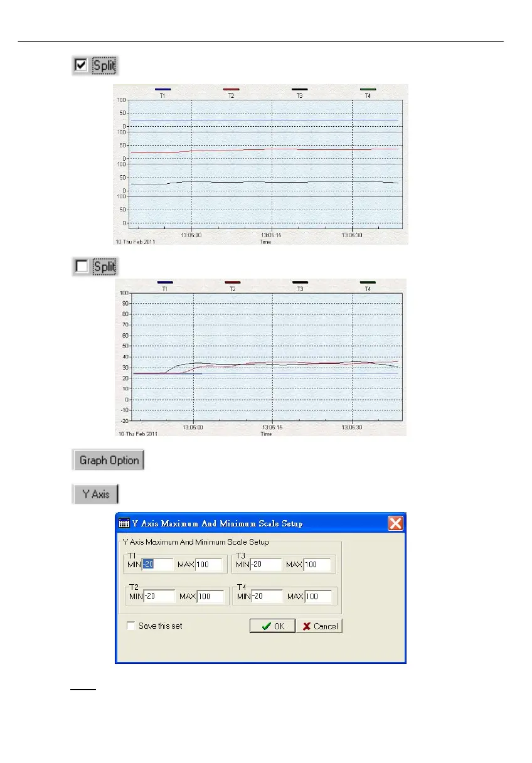Open the Graph Option button
This screenshot has height=763, width=532.
pos(109,460)
